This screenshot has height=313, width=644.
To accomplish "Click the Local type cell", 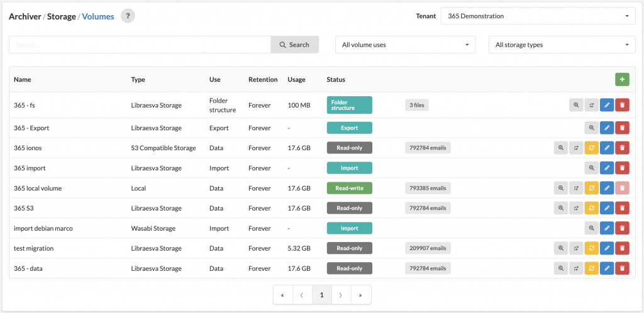I will point(138,189).
